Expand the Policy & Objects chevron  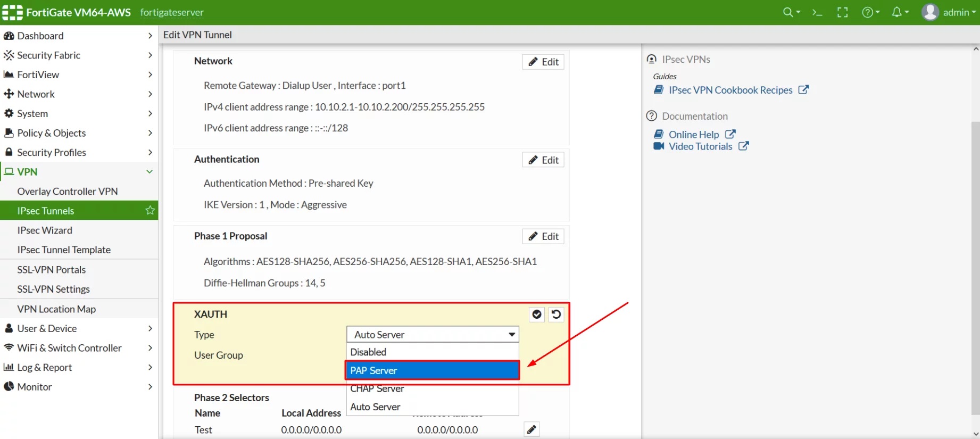point(150,132)
